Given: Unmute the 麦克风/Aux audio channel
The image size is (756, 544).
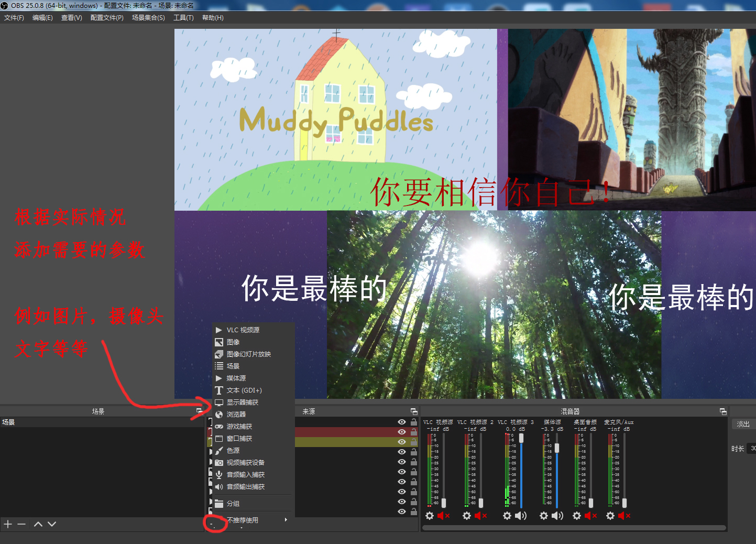Looking at the screenshot, I should click(x=624, y=516).
